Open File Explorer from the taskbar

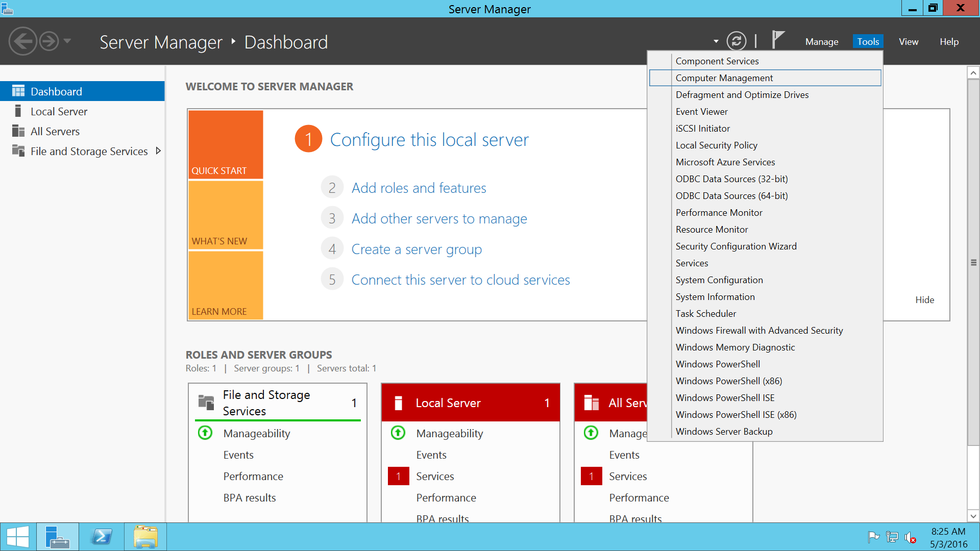(145, 537)
